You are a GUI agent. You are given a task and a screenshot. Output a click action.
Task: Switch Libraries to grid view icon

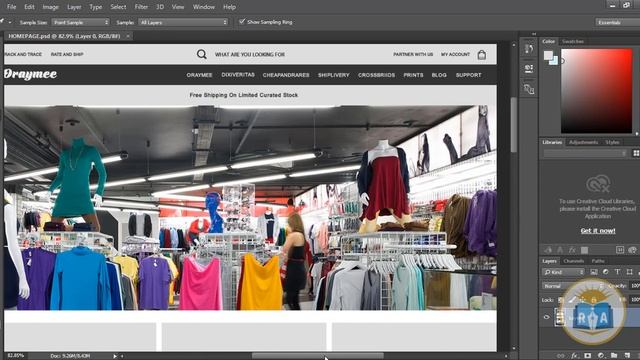(636, 153)
